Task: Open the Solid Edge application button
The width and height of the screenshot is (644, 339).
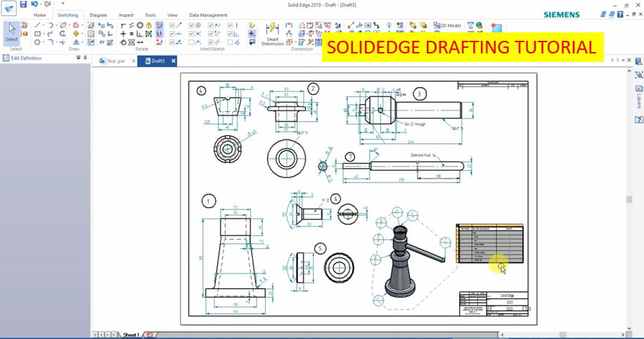Action: pyautogui.click(x=8, y=8)
